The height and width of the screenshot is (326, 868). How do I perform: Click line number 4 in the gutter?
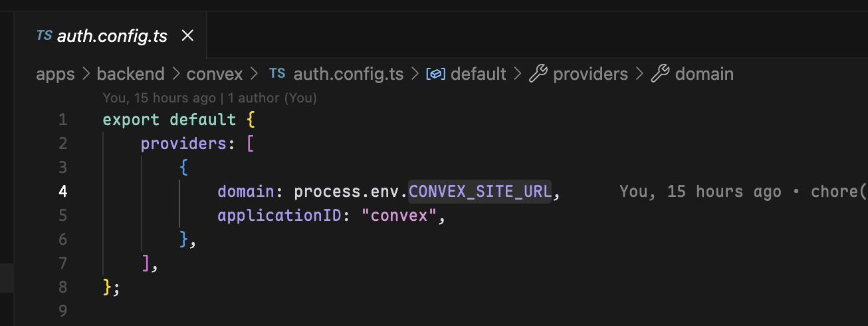(x=62, y=192)
